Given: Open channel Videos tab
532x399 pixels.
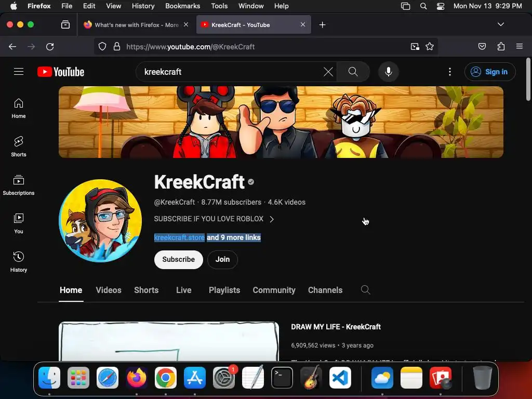Looking at the screenshot, I should [x=109, y=290].
